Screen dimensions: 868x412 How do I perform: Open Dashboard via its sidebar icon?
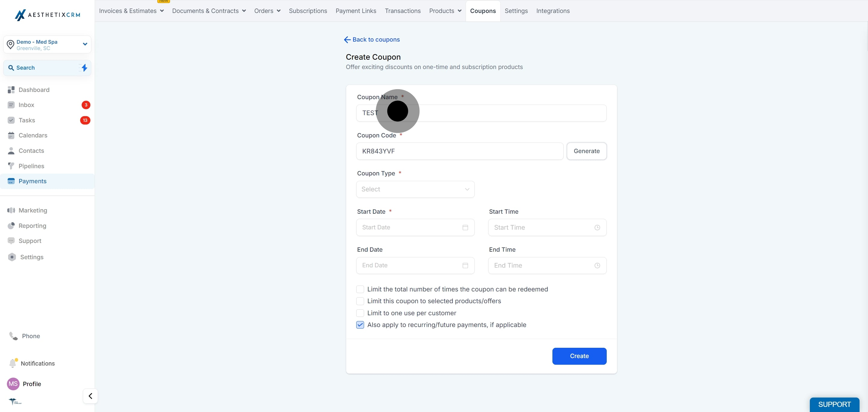coord(11,90)
